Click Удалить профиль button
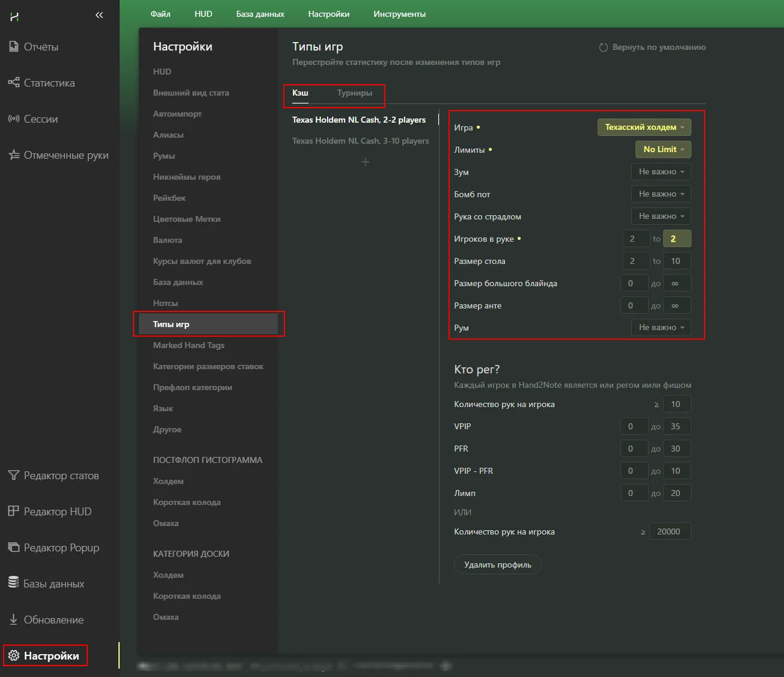 click(497, 565)
